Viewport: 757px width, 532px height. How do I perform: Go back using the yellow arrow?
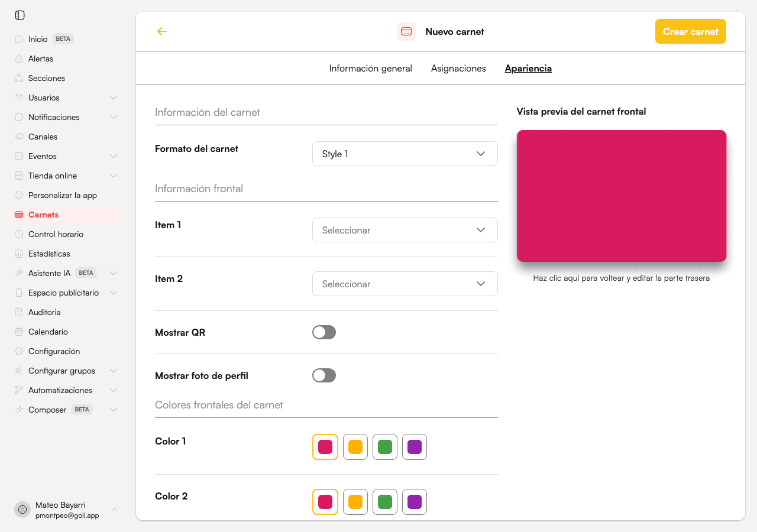click(162, 31)
